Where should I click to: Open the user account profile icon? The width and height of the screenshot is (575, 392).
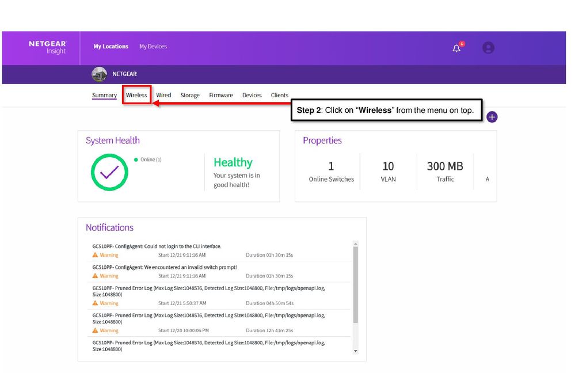tap(488, 48)
